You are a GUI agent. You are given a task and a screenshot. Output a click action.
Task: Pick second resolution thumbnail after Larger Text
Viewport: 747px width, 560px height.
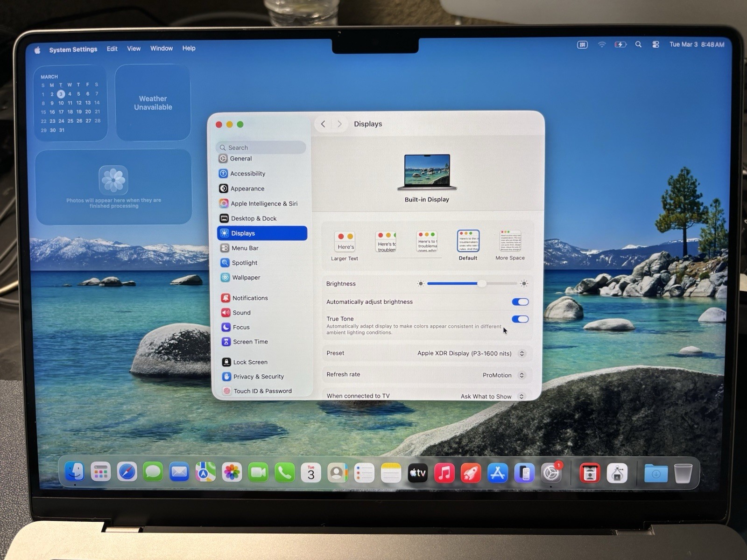pos(386,242)
